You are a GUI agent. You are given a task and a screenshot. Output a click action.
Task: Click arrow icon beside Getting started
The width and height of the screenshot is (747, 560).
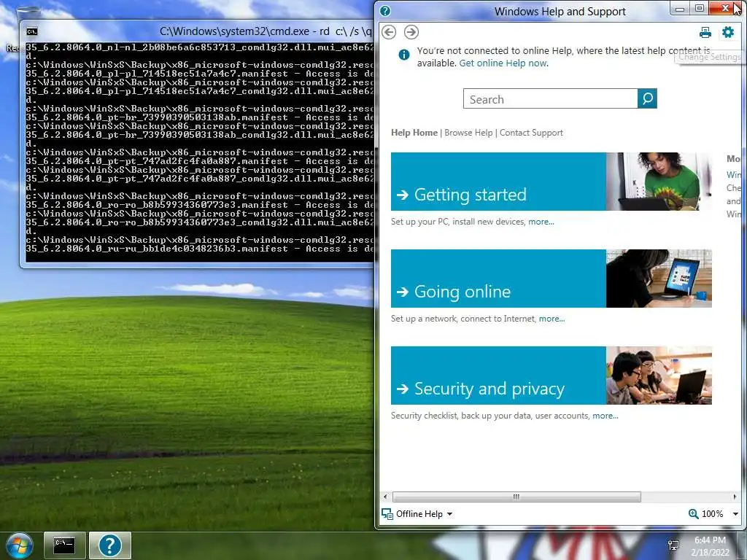(403, 195)
